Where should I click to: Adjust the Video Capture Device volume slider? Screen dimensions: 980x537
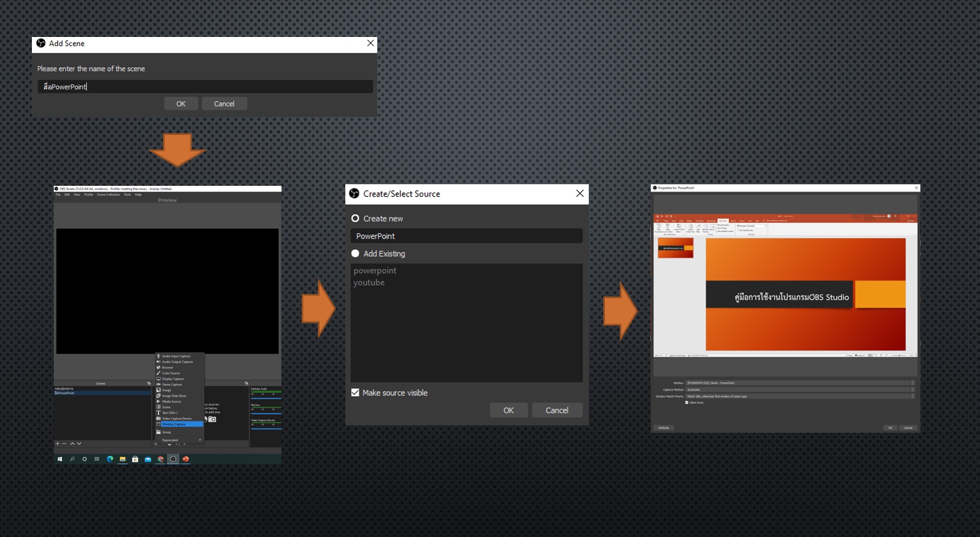(266, 429)
